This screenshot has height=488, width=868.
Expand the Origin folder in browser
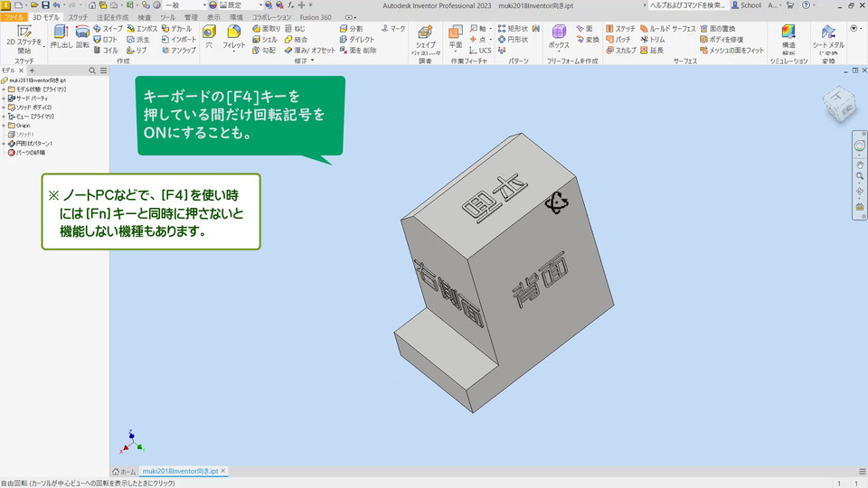(x=4, y=126)
